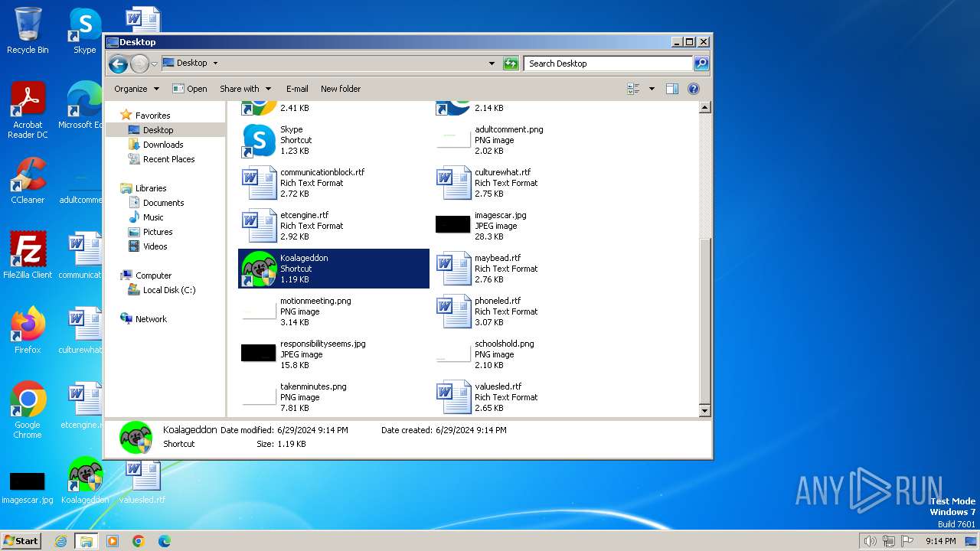This screenshot has width=980, height=551.
Task: Open the view options dropdown arrow
Action: 652,89
